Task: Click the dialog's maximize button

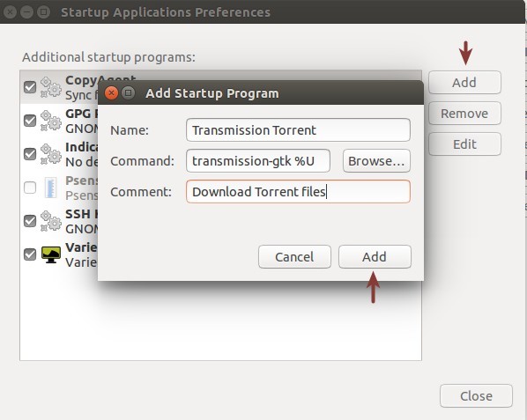Action: [x=128, y=92]
